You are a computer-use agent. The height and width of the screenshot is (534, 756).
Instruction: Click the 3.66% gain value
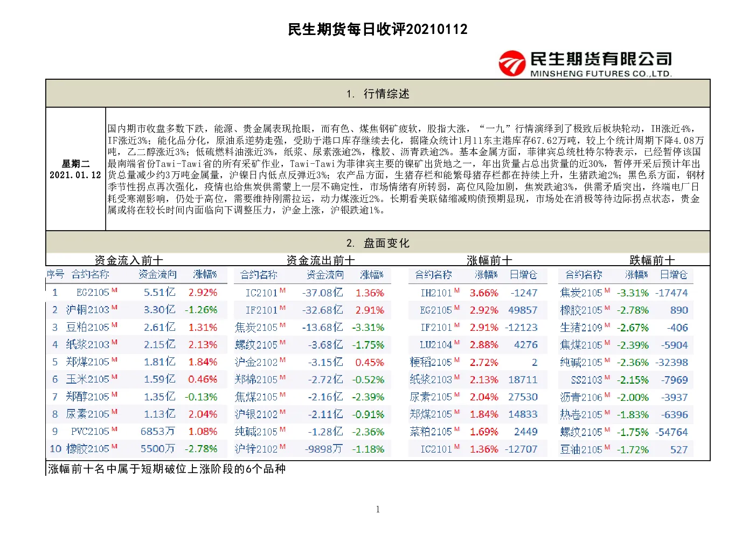tap(484, 293)
